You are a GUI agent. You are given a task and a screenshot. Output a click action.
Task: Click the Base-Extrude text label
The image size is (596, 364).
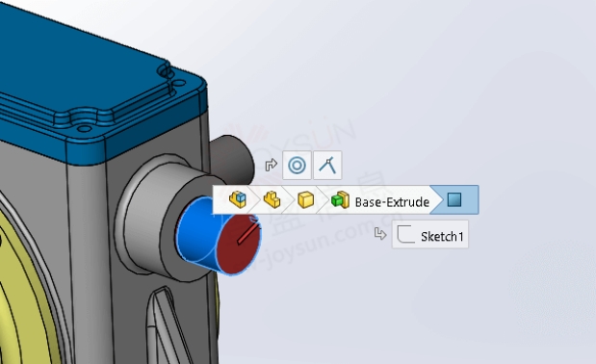(392, 202)
